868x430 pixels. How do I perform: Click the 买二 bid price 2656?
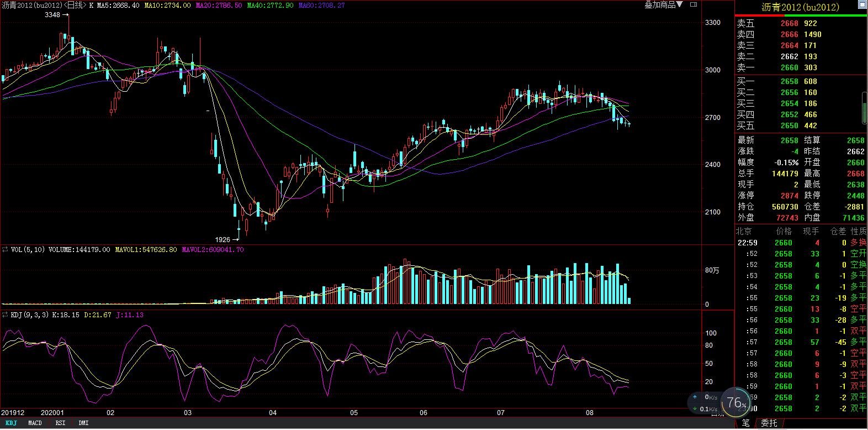[x=790, y=92]
